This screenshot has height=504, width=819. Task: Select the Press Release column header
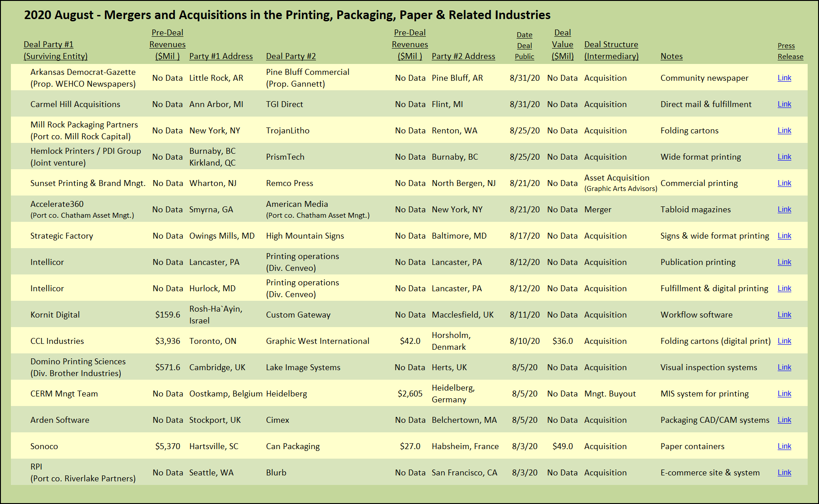[790, 51]
